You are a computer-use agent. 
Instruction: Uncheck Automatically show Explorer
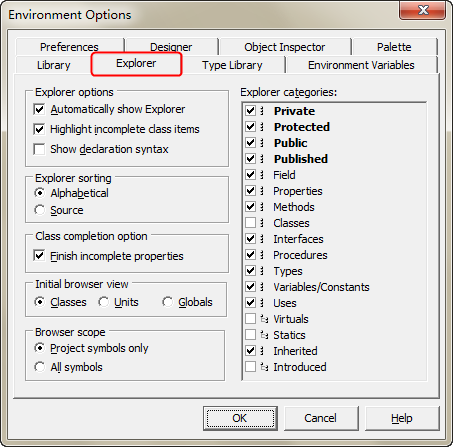(x=39, y=109)
